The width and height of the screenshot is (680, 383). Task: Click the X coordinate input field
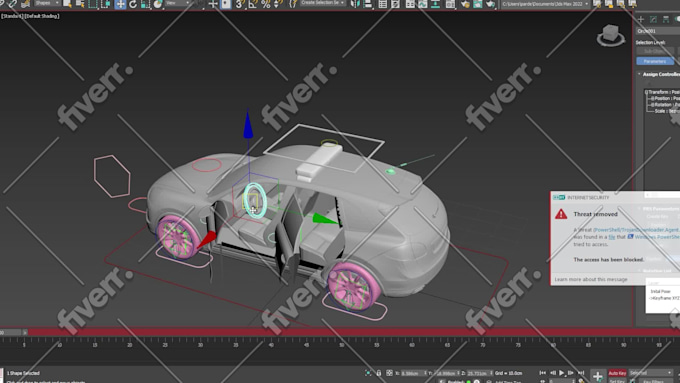pyautogui.click(x=413, y=373)
